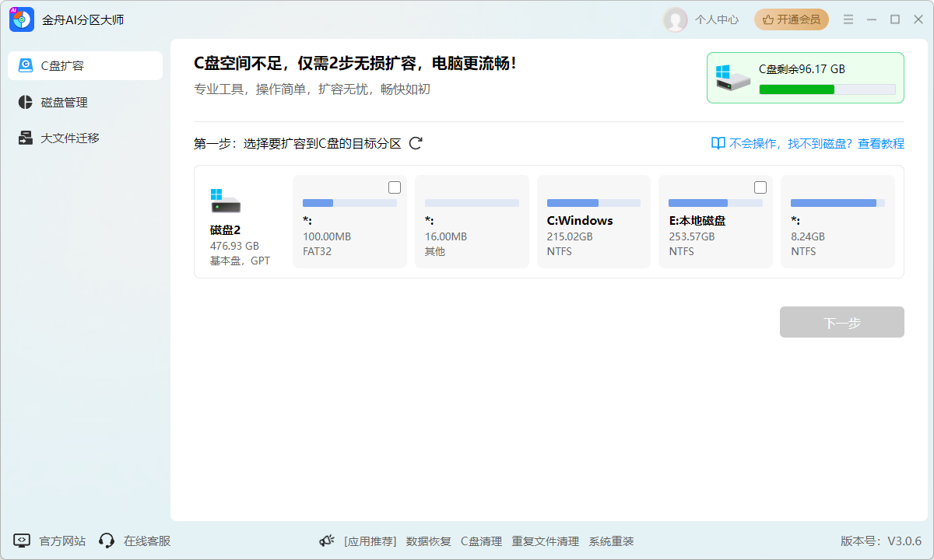Click the monitor icon beside 官方网站
The width and height of the screenshot is (934, 560).
22,541
